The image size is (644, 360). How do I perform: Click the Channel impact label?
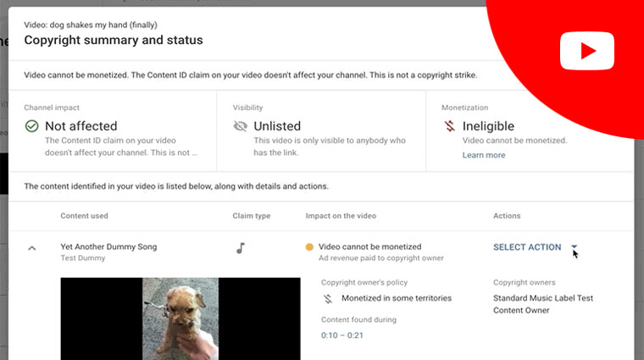click(x=52, y=108)
